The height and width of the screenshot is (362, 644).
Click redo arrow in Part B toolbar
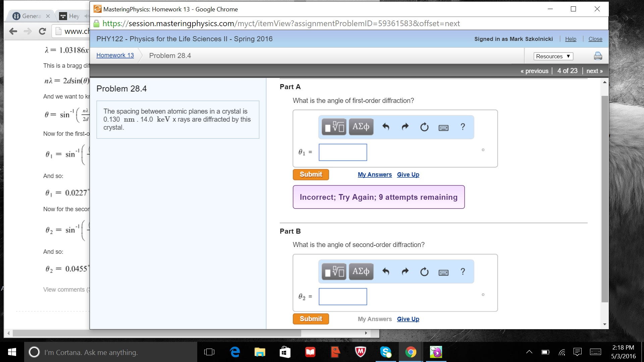(x=405, y=271)
